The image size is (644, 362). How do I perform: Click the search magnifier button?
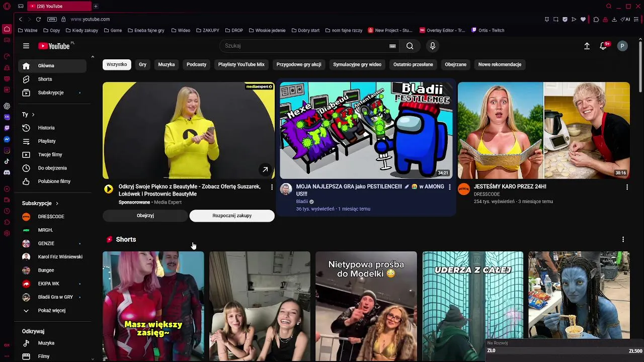click(410, 46)
